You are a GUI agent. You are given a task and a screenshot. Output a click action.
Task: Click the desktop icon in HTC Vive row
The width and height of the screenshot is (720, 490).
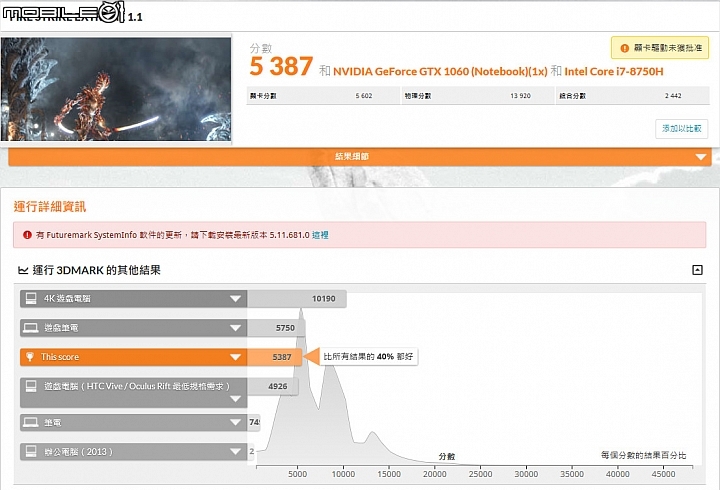coord(31,386)
